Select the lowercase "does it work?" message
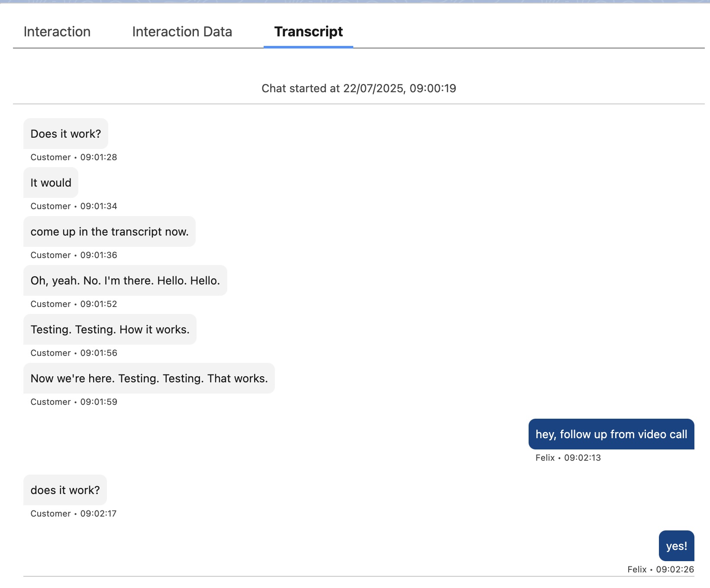 [x=65, y=490]
